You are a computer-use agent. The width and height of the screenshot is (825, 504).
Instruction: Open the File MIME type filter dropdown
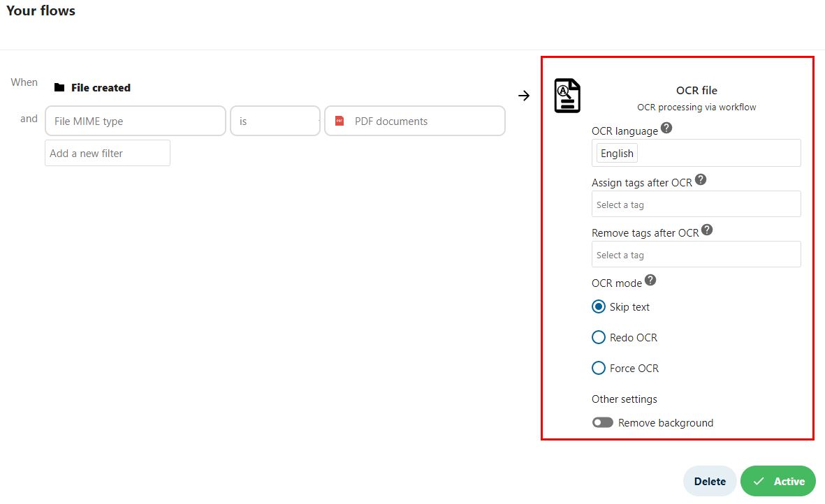click(x=136, y=121)
